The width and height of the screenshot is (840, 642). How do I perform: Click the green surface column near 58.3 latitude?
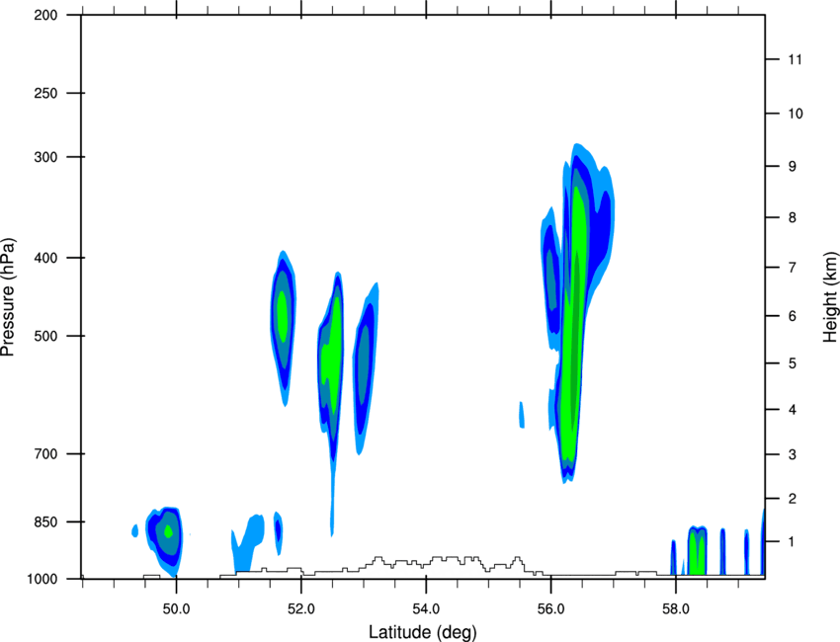pyautogui.click(x=698, y=551)
